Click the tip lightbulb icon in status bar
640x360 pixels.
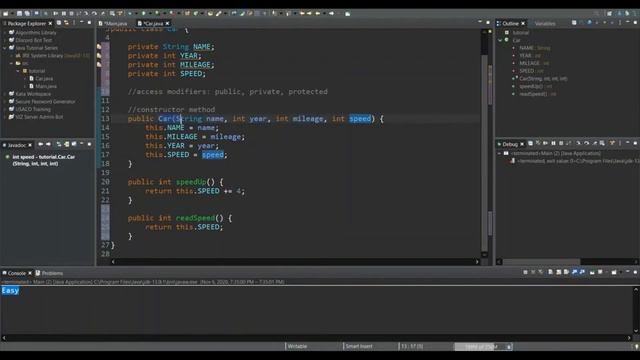(636, 347)
